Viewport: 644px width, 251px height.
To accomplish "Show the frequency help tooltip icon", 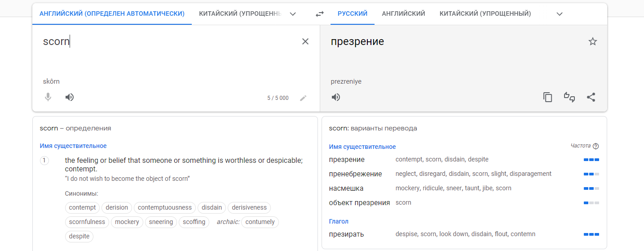I will click(596, 146).
